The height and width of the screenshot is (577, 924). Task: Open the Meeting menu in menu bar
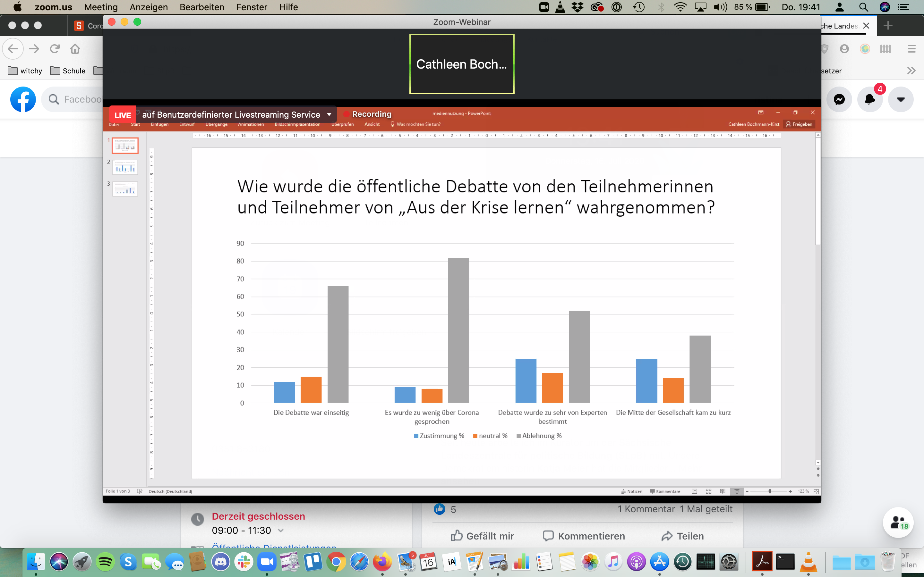(x=101, y=7)
